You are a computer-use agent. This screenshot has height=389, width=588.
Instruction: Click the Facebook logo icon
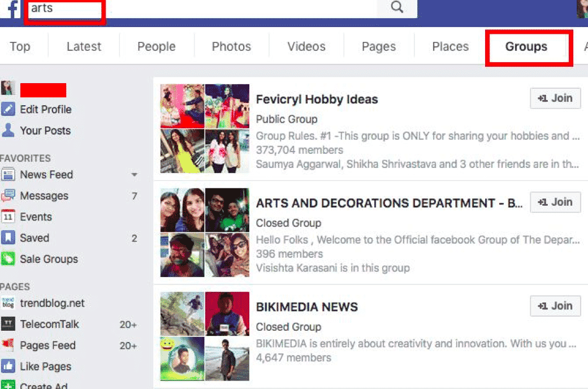pyautogui.click(x=13, y=8)
